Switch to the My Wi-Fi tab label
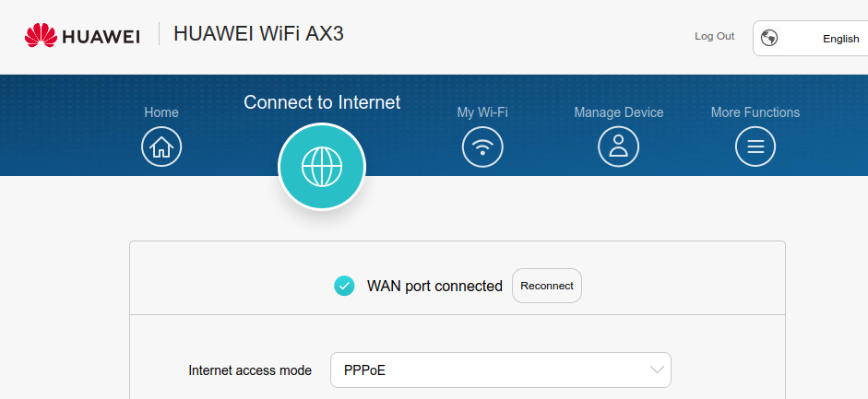 pyautogui.click(x=482, y=112)
